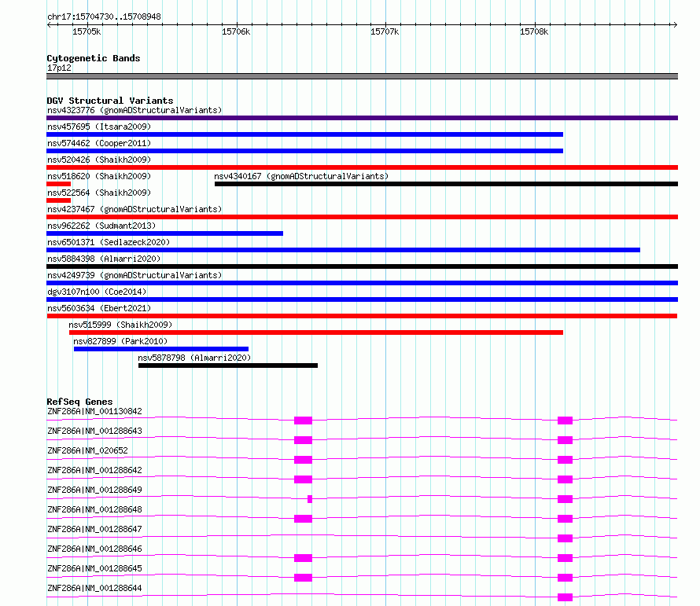The height and width of the screenshot is (606, 700).
Task: Click the chr17:15704730..15708948 coordinate text
Action: click(x=104, y=17)
